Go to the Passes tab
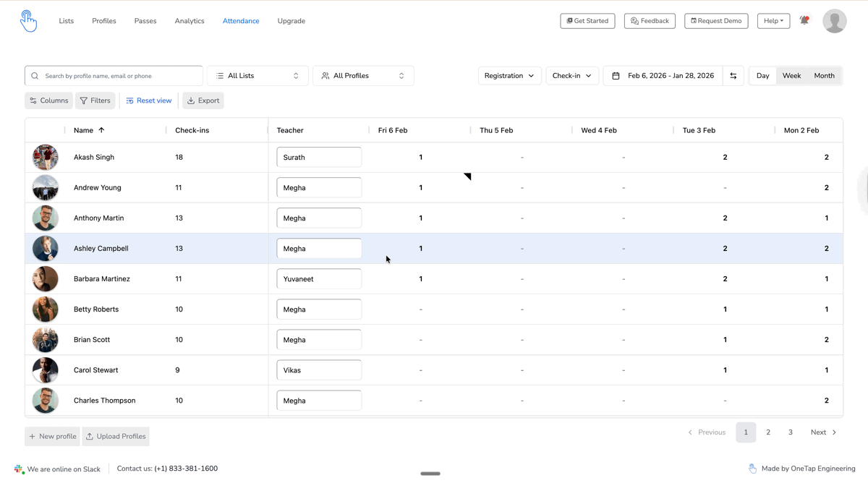Image resolution: width=868 pixels, height=483 pixels. coord(145,21)
